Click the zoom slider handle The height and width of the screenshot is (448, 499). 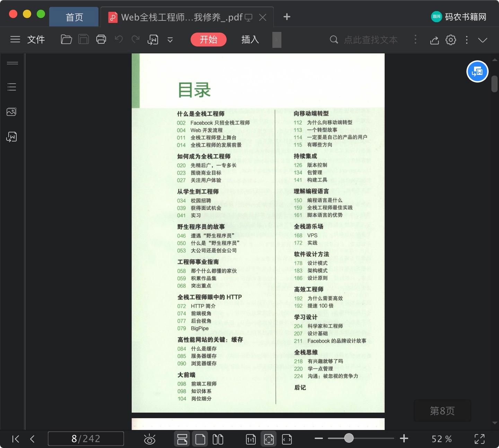pos(349,438)
